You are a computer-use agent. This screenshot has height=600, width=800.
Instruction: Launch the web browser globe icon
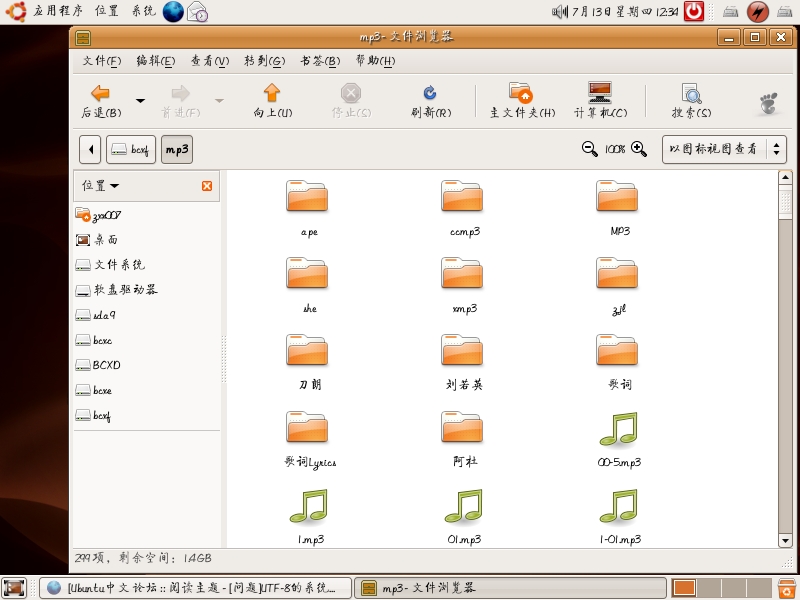173,12
